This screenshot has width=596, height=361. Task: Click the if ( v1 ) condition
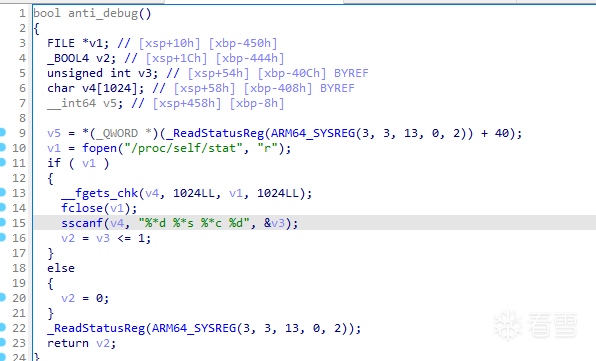coord(78,163)
